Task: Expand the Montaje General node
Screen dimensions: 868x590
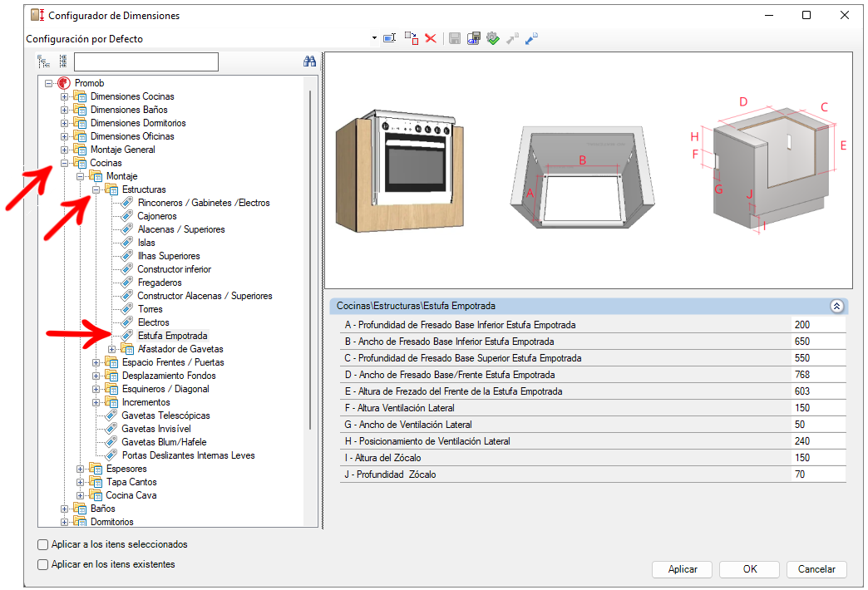Action: click(x=64, y=150)
